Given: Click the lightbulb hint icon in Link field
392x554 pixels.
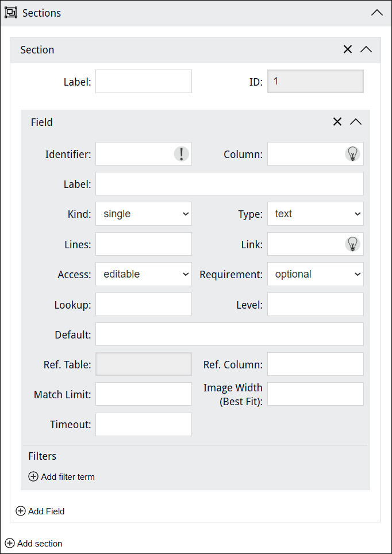Looking at the screenshot, I should 352,244.
